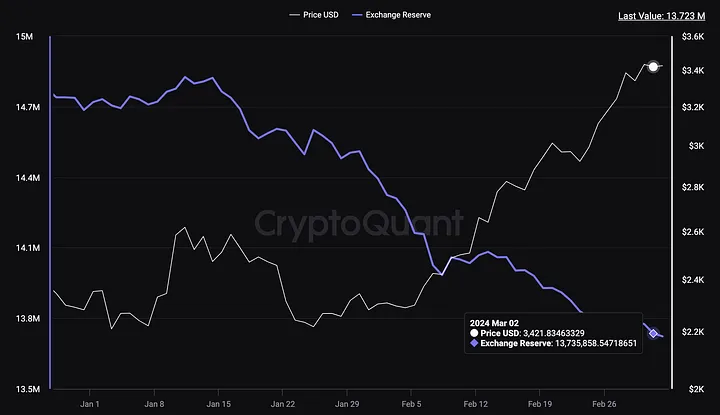The image size is (720, 415).
Task: Click the purple diamond marker on reserve line
Action: pyautogui.click(x=653, y=333)
